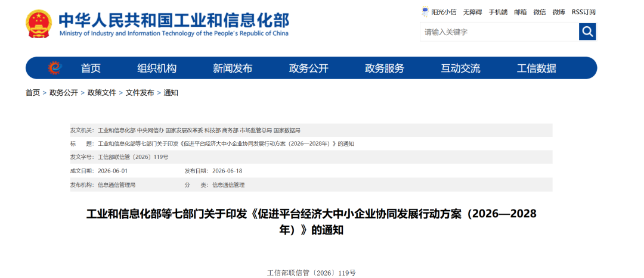The width and height of the screenshot is (644, 278).
Task: Open the 微博 link
Action: pos(559,12)
